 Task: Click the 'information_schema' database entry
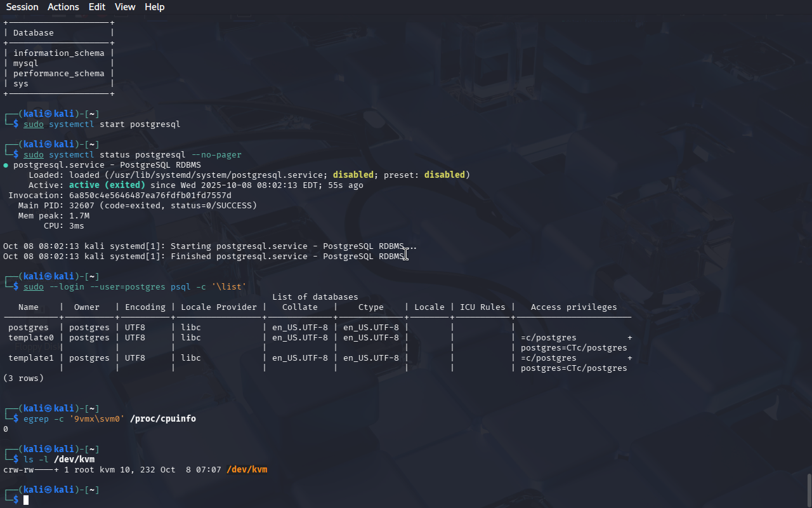point(58,53)
